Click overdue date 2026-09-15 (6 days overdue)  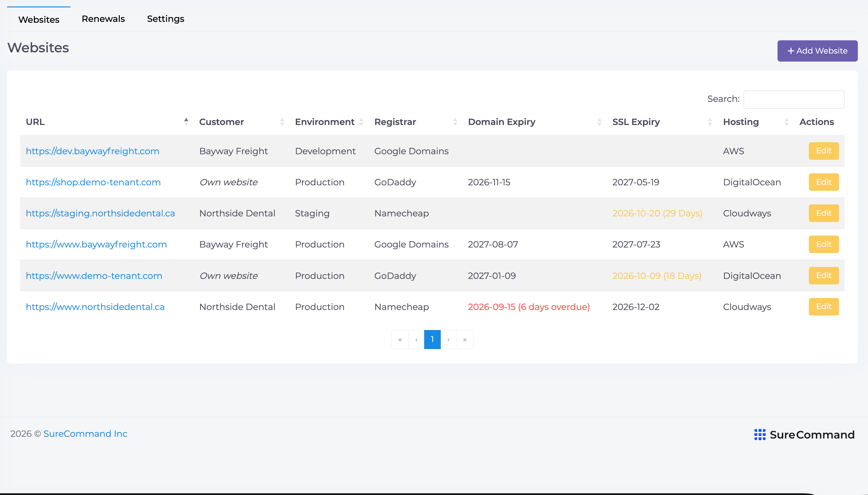529,307
